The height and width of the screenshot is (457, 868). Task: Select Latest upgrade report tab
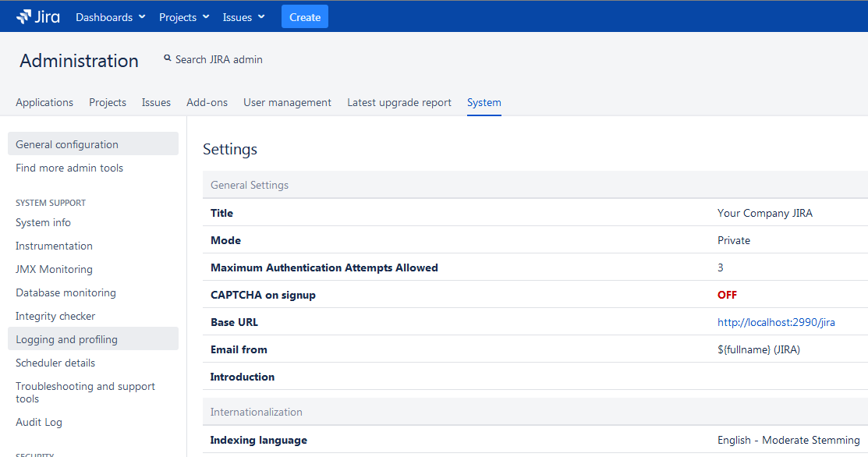pos(399,102)
